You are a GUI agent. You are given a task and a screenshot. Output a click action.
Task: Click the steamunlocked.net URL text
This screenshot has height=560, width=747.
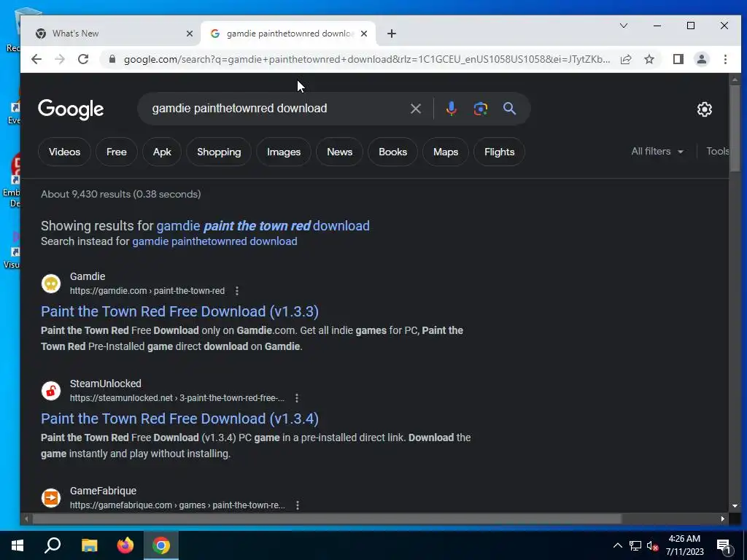click(177, 397)
